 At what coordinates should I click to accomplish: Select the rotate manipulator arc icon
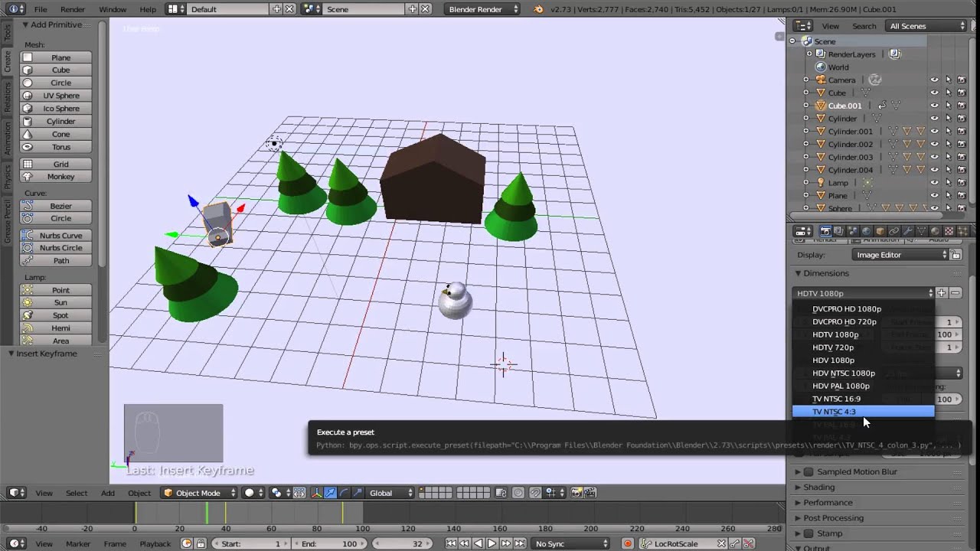point(343,493)
